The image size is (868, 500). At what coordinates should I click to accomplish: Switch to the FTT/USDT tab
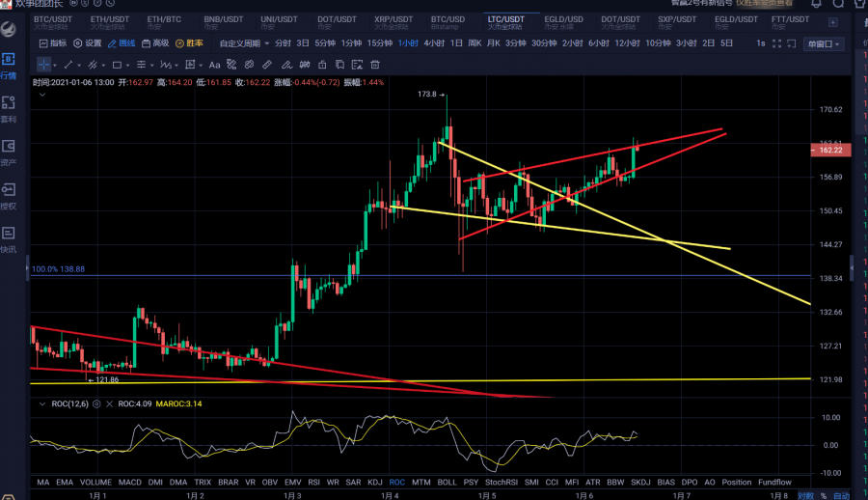tap(791, 22)
